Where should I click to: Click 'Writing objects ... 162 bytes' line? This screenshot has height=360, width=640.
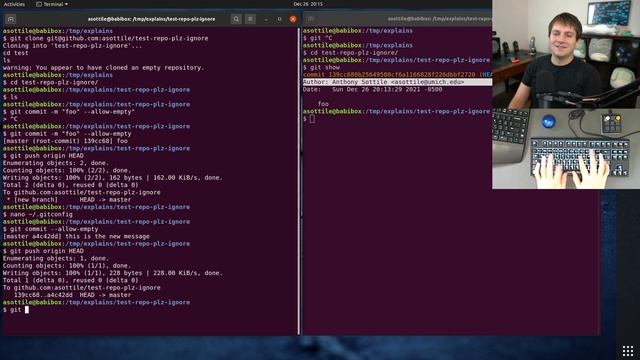tap(113, 178)
